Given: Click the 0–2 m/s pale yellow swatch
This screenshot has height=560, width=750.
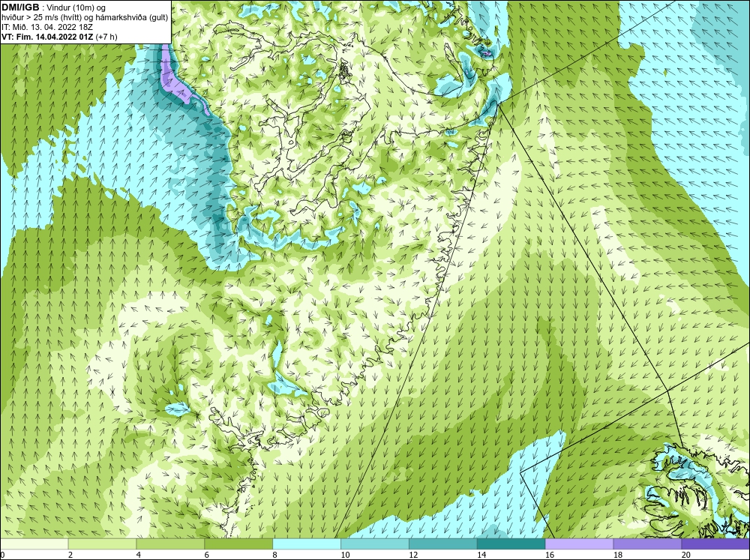Looking at the screenshot, I should [34, 544].
